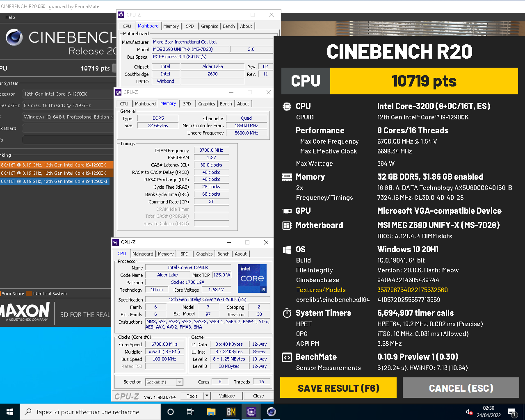This screenshot has width=525, height=420.
Task: Open notification center icon
Action: tap(511, 412)
